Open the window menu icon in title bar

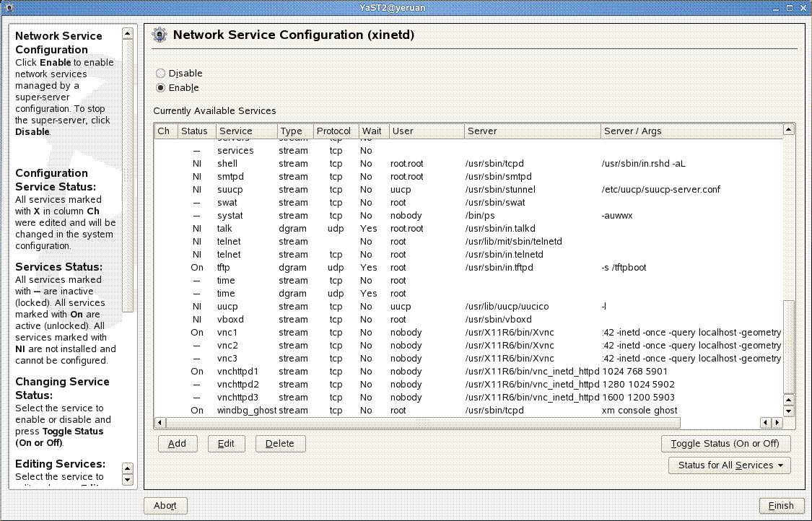tap(9, 6)
